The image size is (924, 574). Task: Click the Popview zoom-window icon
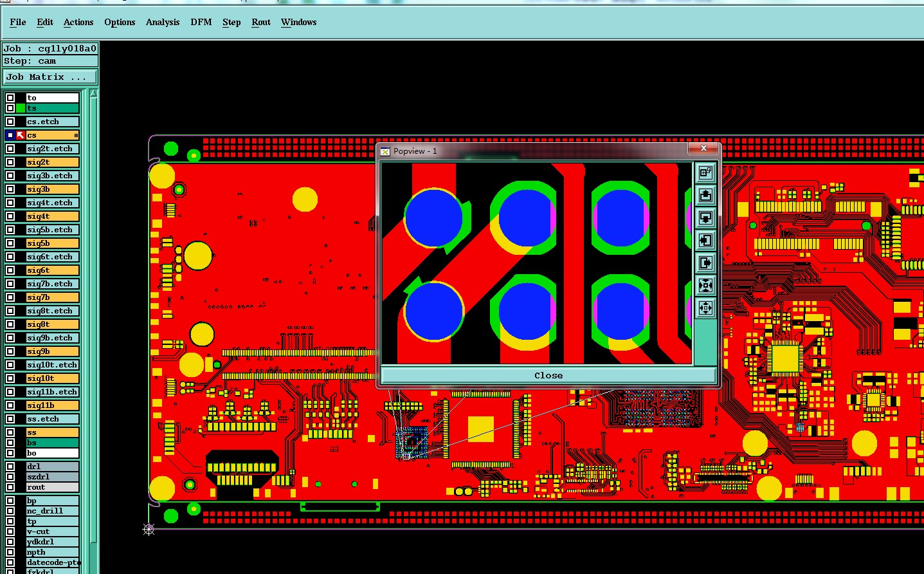pyautogui.click(x=705, y=172)
